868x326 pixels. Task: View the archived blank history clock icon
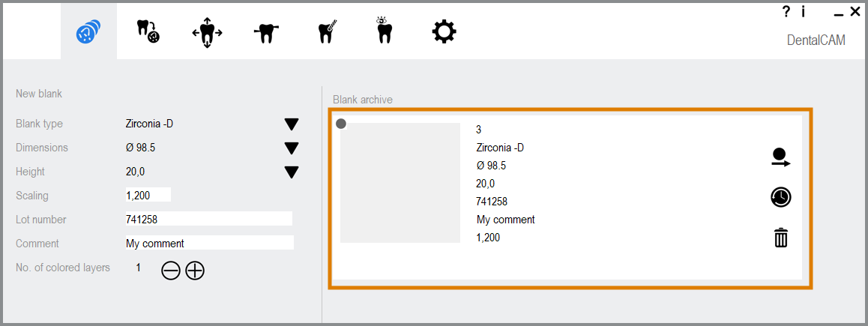[781, 197]
